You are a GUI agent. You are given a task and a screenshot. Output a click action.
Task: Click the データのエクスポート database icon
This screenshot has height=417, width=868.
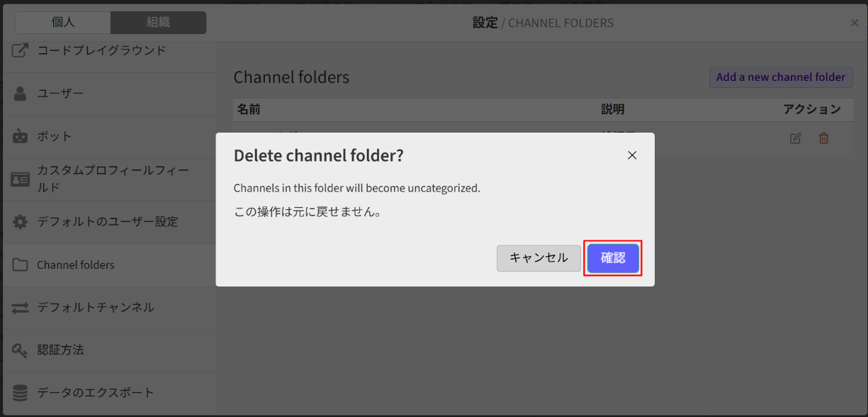point(21,393)
